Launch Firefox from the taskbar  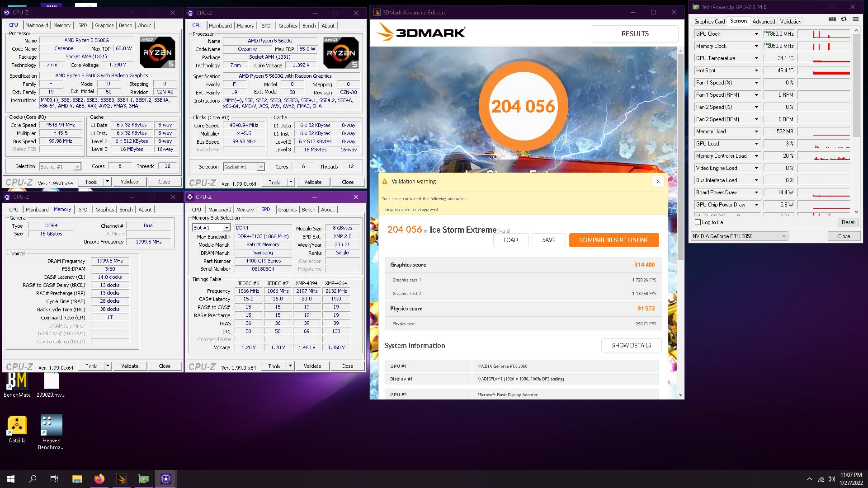click(99, 479)
